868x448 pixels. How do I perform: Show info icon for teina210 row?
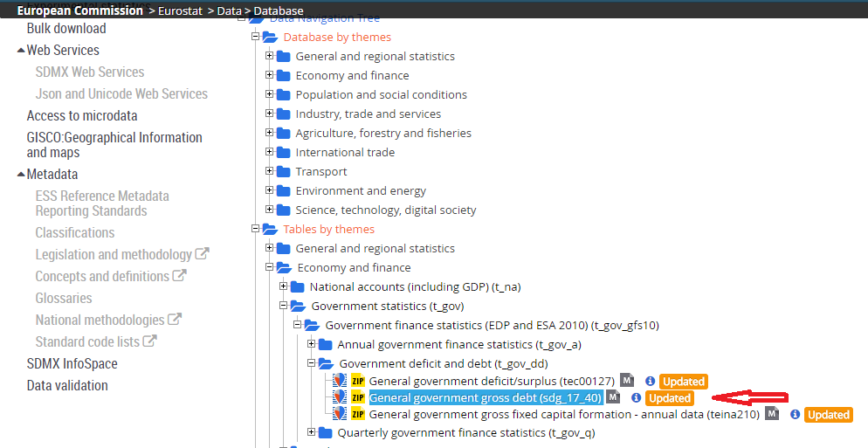tap(795, 414)
